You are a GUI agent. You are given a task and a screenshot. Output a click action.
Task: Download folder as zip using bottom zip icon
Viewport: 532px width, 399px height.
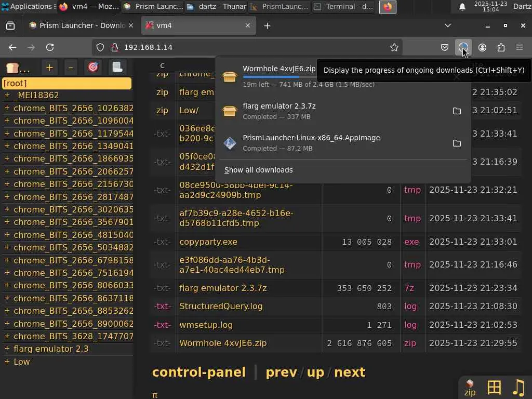click(470, 388)
